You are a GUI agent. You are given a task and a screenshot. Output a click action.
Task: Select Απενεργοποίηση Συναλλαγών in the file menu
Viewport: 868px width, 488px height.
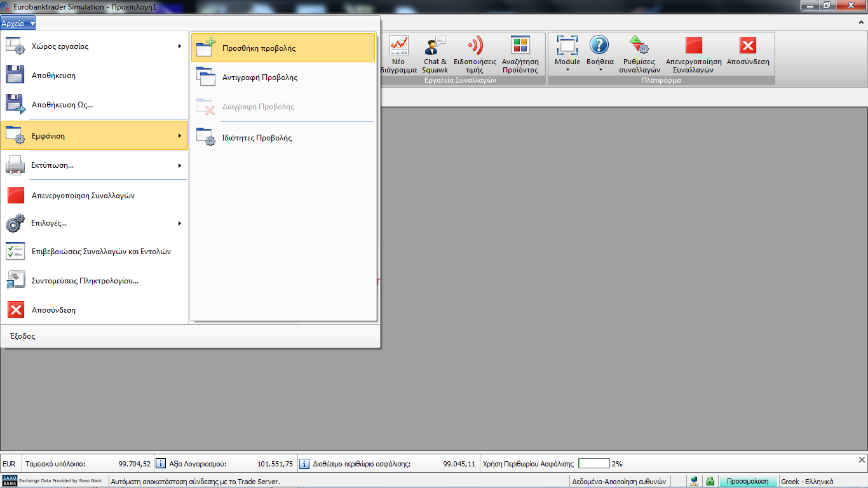pyautogui.click(x=95, y=196)
